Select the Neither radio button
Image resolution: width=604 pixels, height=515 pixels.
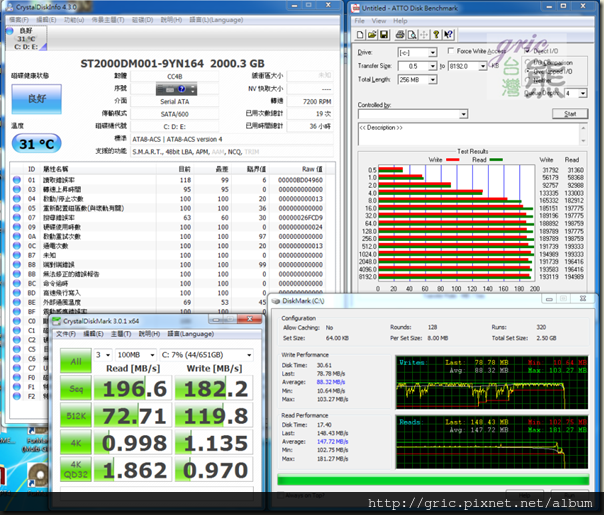coord(528,80)
